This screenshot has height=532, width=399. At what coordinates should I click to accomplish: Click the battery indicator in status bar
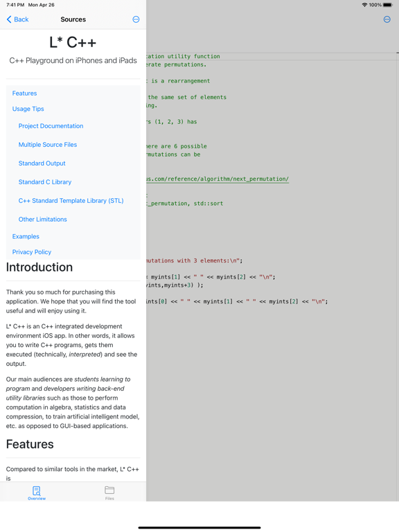[x=388, y=5]
